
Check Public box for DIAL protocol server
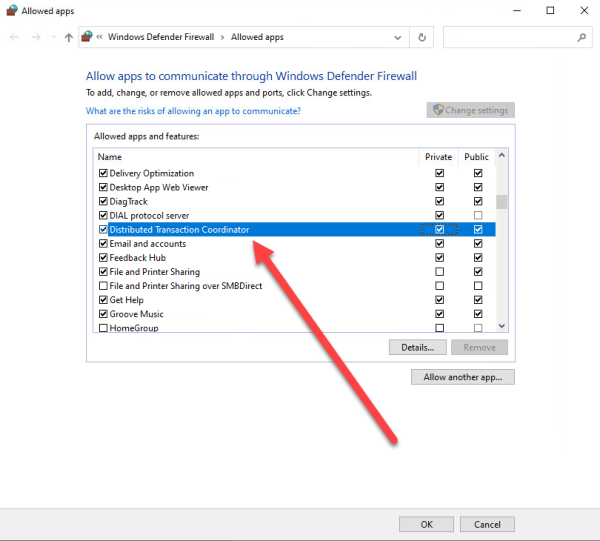pyautogui.click(x=478, y=216)
